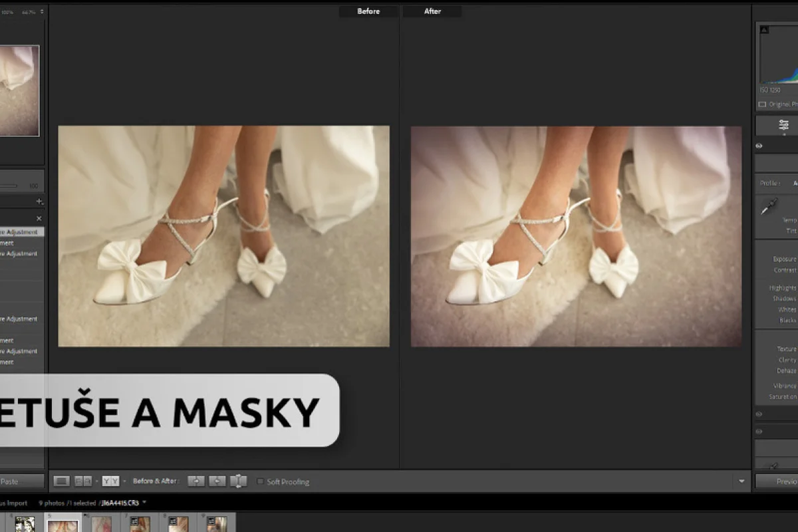Select Before/After left-right view button
The height and width of the screenshot is (532, 798).
click(x=83, y=481)
